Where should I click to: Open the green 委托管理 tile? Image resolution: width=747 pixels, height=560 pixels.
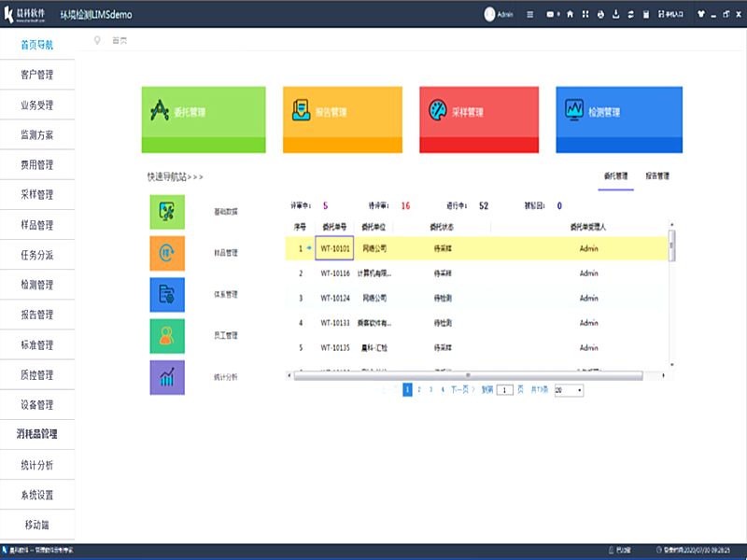pyautogui.click(x=204, y=119)
